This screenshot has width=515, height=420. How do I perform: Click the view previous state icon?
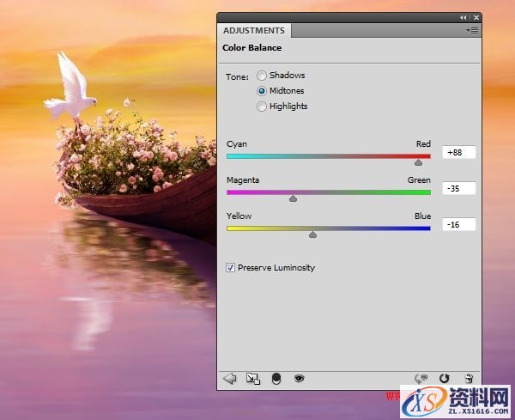tap(421, 378)
